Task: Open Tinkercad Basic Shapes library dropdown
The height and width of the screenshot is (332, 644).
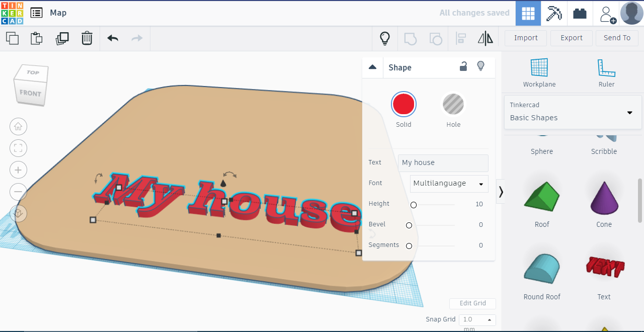Action: pyautogui.click(x=573, y=112)
